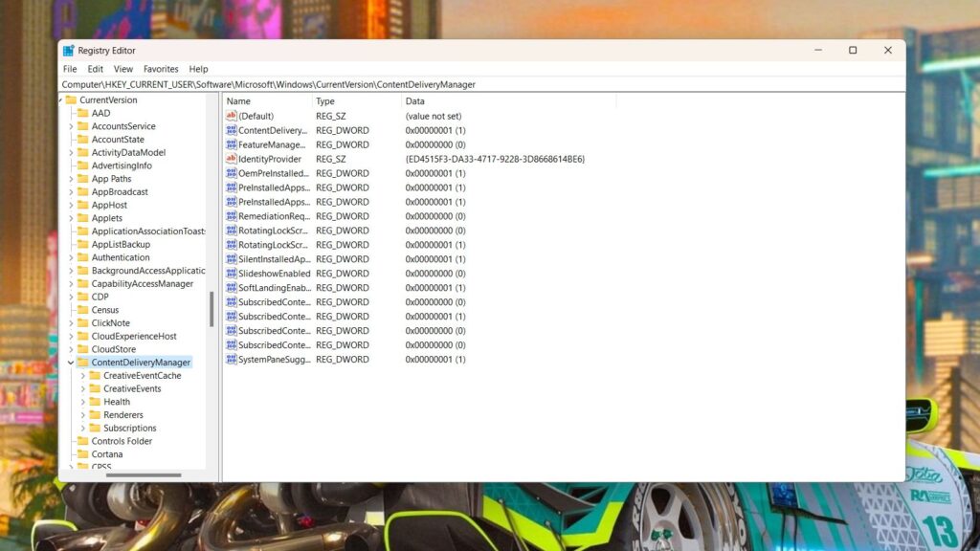Image resolution: width=980 pixels, height=551 pixels.
Task: Click the FeatureManage... DWORD value icon
Action: point(232,144)
